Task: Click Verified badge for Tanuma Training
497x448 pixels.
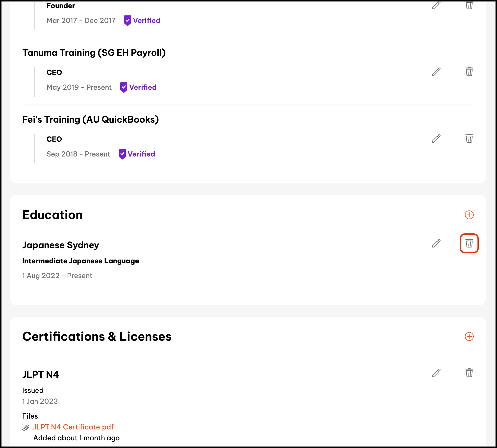Action: (x=138, y=87)
